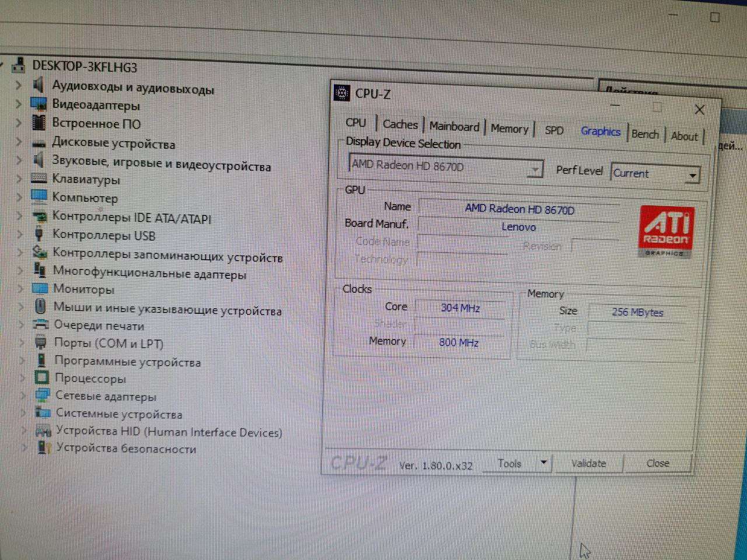The height and width of the screenshot is (560, 747).
Task: Switch to the CPU tab
Action: [356, 123]
